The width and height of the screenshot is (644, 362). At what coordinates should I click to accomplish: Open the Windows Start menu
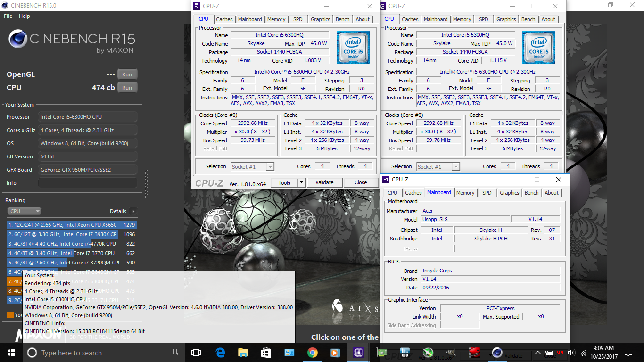[11, 353]
